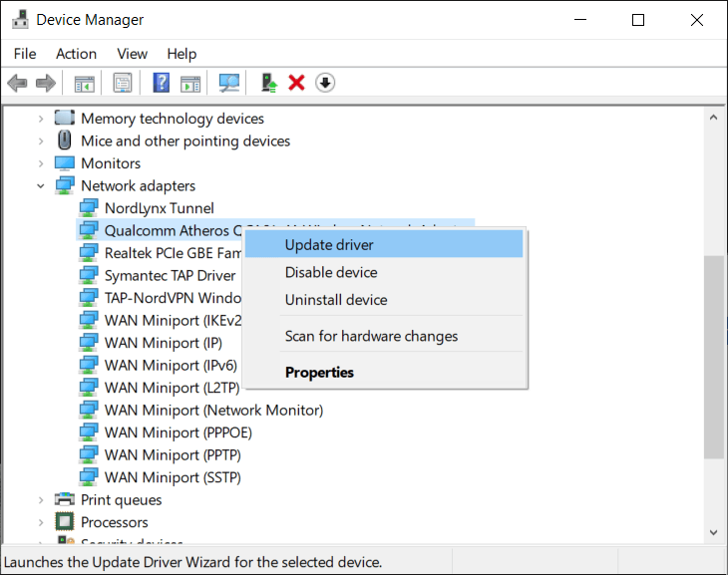Open the View menu

[x=132, y=54]
